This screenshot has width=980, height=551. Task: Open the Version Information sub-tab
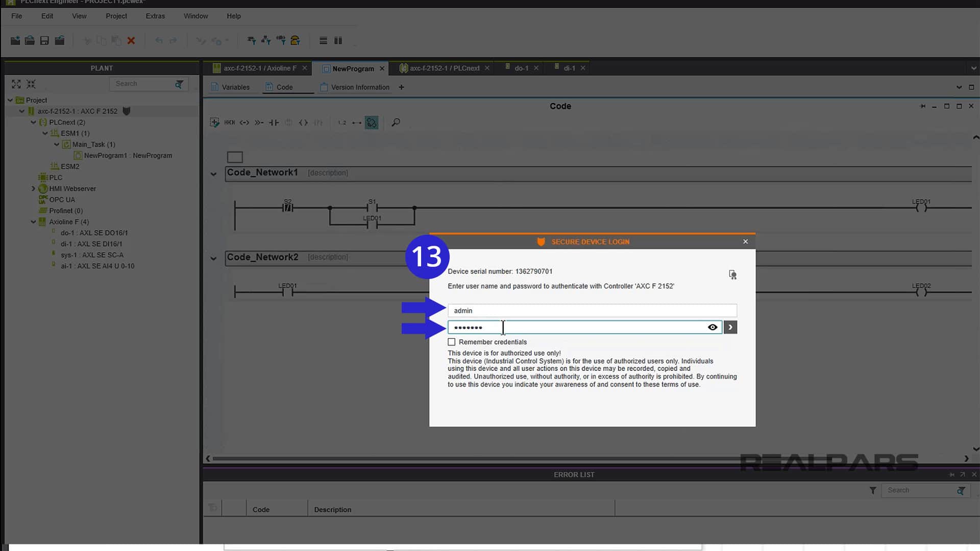pyautogui.click(x=354, y=87)
